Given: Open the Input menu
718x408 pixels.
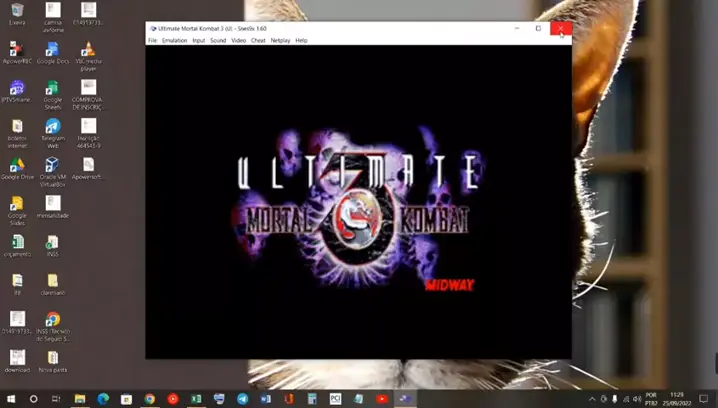Looking at the screenshot, I should (198, 40).
